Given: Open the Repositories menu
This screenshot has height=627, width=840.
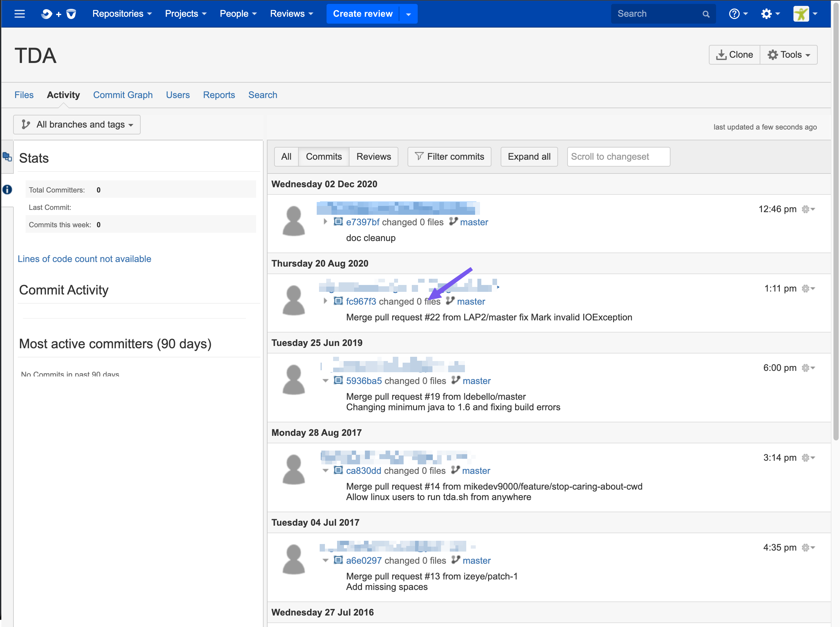Looking at the screenshot, I should [x=122, y=14].
